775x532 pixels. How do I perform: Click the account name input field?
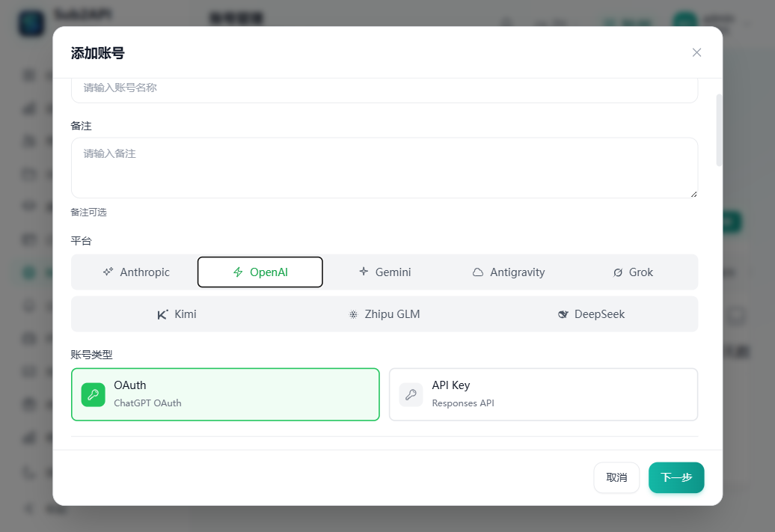click(x=384, y=90)
